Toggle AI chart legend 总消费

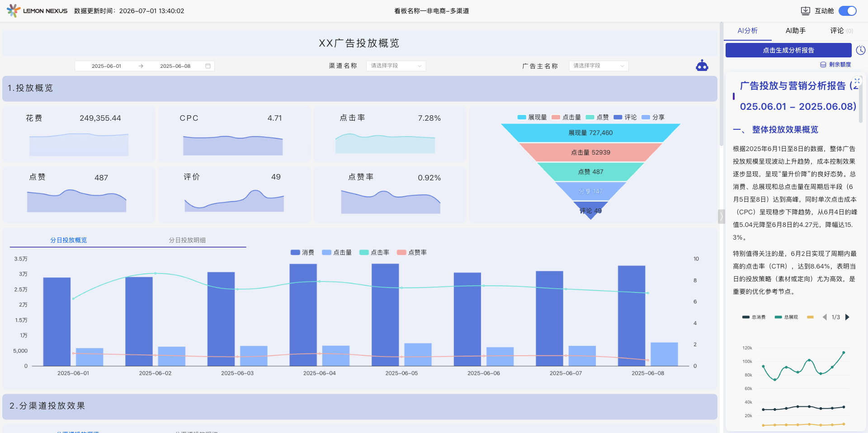click(x=754, y=317)
